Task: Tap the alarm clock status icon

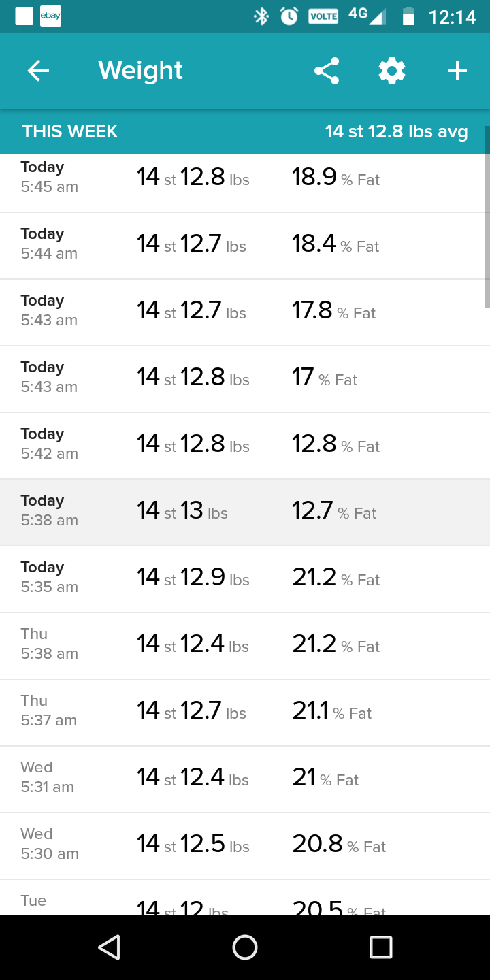Action: [x=289, y=16]
